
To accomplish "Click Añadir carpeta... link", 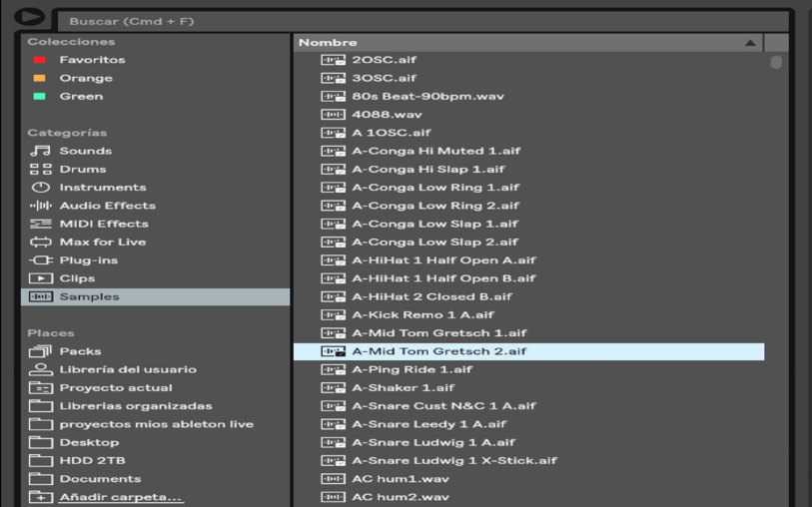I will tap(120, 497).
